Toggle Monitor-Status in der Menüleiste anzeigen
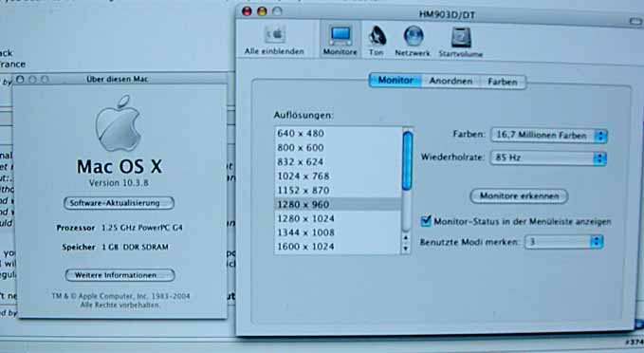The height and width of the screenshot is (353, 644). point(426,221)
